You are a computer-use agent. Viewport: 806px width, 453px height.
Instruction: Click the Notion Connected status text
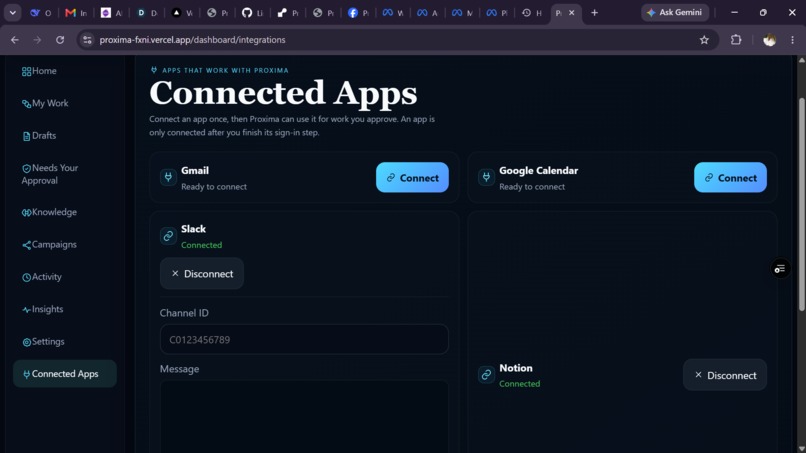520,384
